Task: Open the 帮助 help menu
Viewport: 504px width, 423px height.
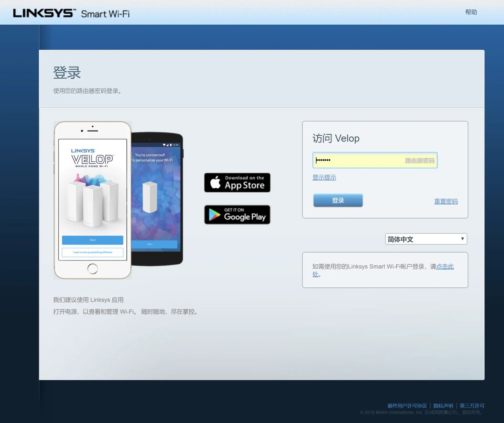Action: pos(471,12)
